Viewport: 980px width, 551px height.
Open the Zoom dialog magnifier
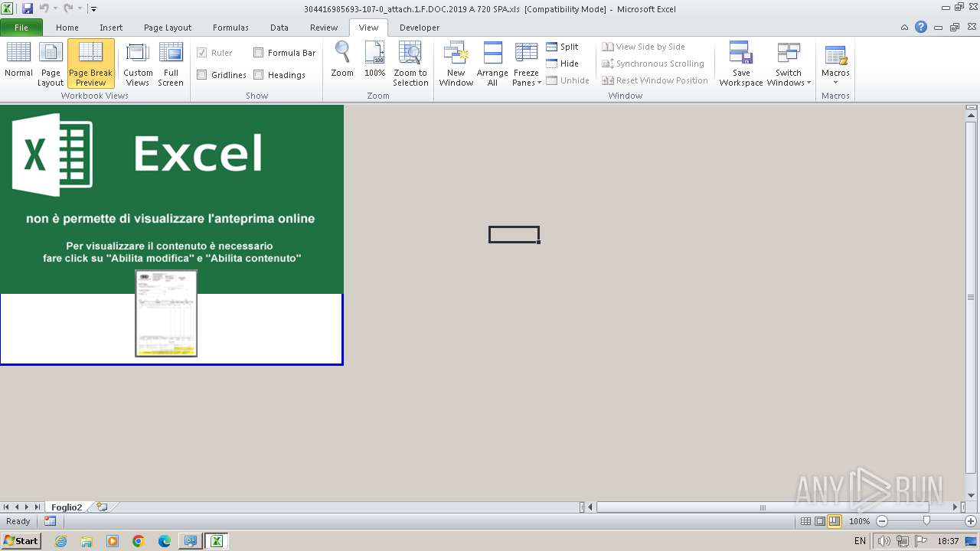coord(342,60)
